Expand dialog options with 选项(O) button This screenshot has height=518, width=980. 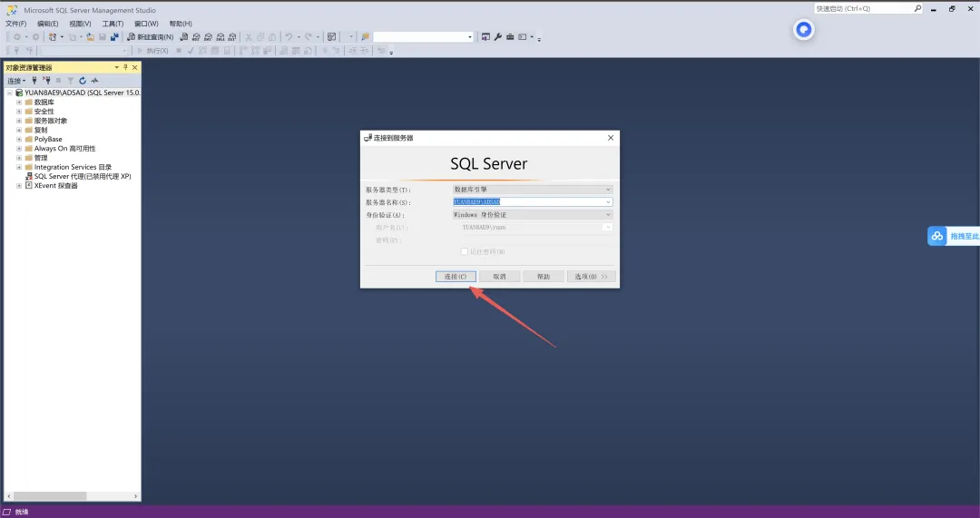[x=592, y=276]
